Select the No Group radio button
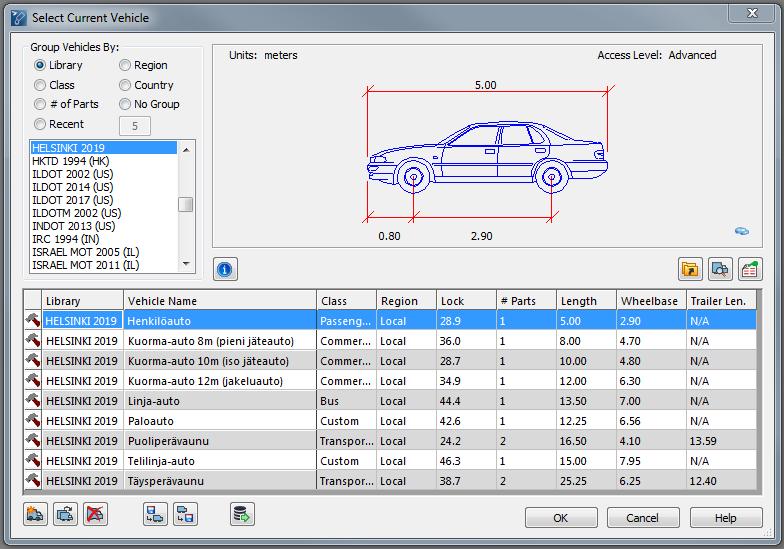 [124, 104]
